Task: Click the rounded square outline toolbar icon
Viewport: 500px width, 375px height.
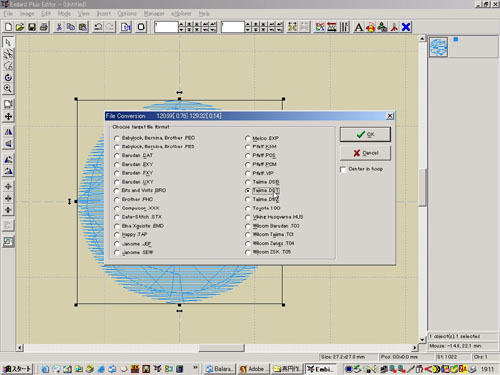Action: pos(141,27)
